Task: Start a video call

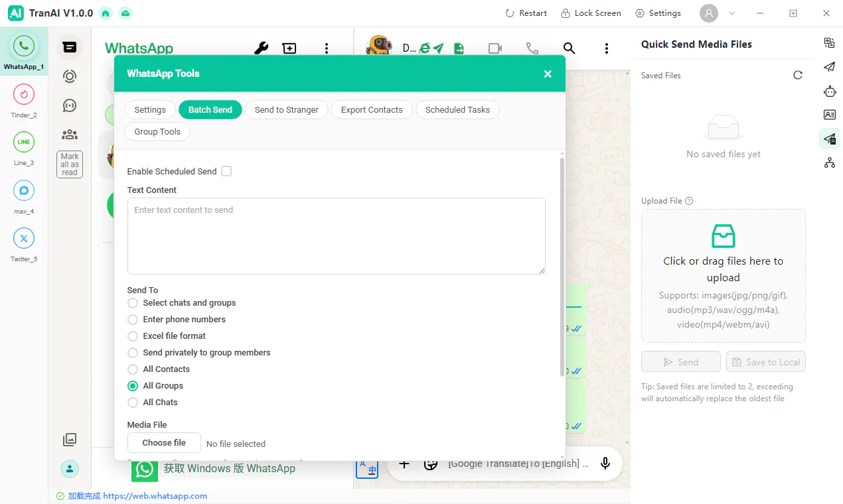Action: [495, 48]
